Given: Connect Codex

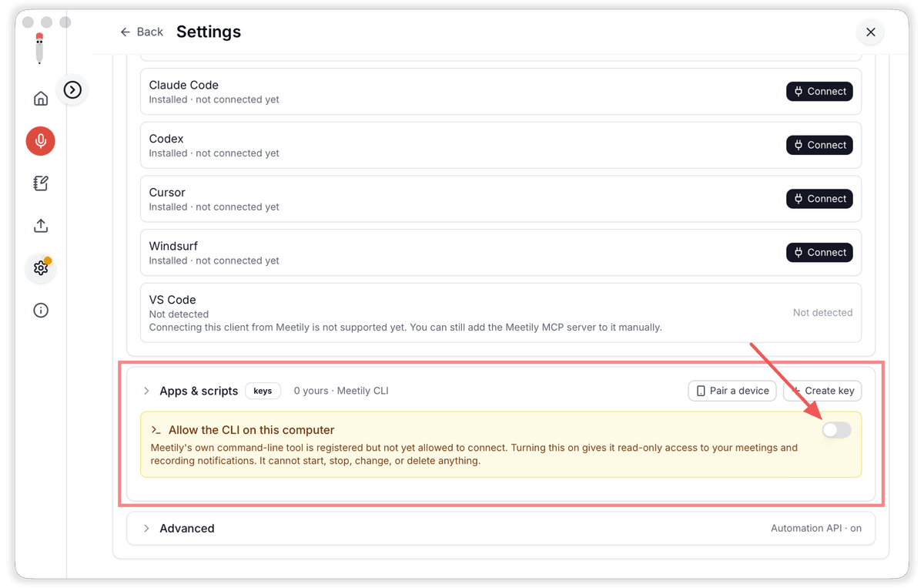Looking at the screenshot, I should click(819, 145).
